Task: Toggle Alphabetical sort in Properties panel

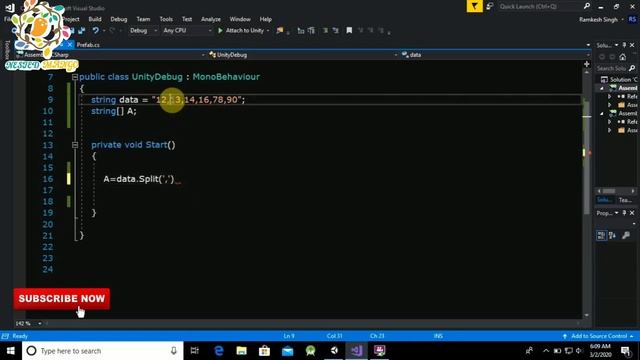Action: 612,235
